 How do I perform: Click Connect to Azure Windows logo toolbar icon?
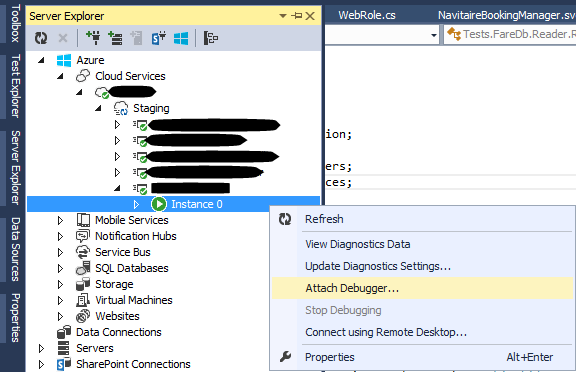point(181,38)
